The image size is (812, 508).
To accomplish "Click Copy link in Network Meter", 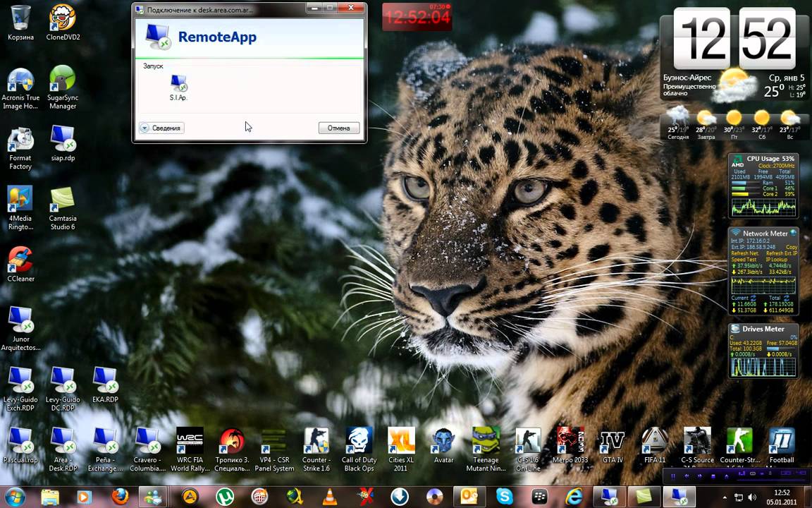I will (792, 247).
